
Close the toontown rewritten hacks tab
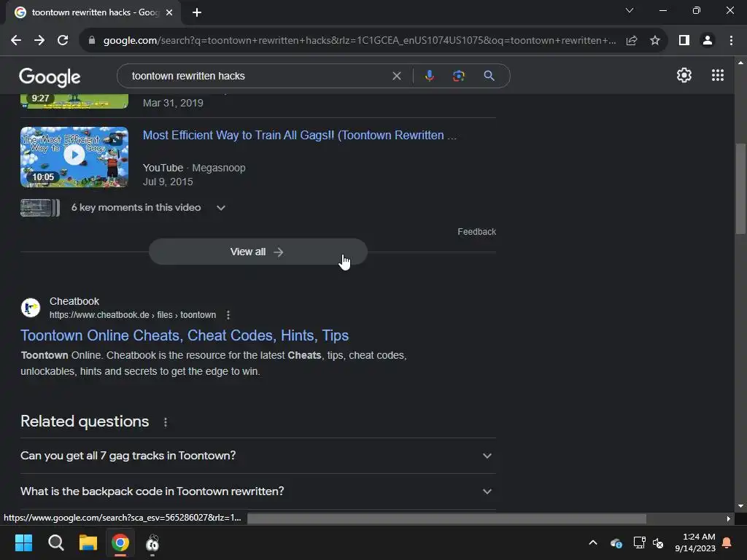click(x=169, y=12)
